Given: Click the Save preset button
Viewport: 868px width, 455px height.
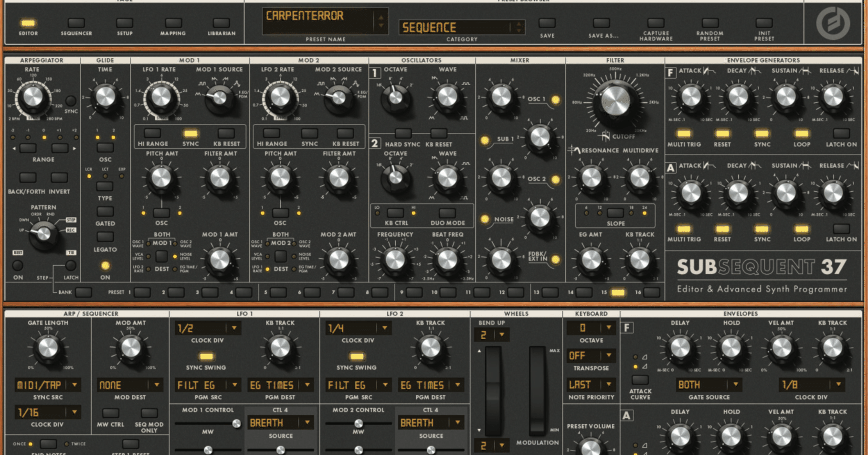Looking at the screenshot, I should tap(547, 23).
